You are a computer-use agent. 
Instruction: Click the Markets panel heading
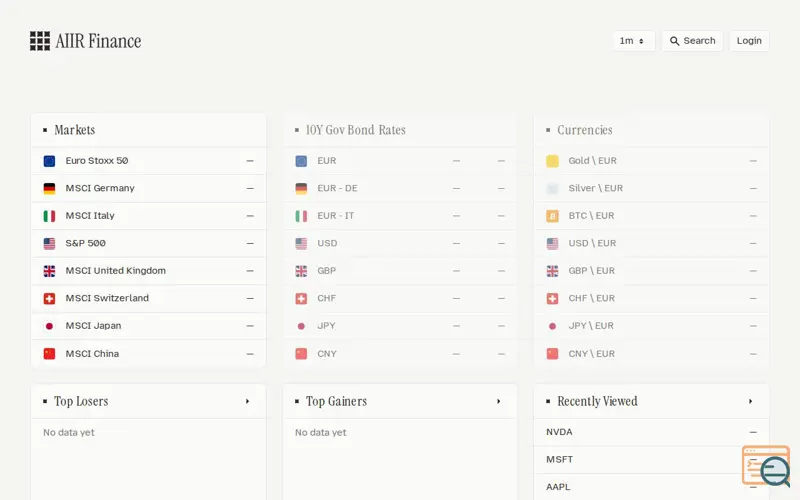click(x=74, y=130)
